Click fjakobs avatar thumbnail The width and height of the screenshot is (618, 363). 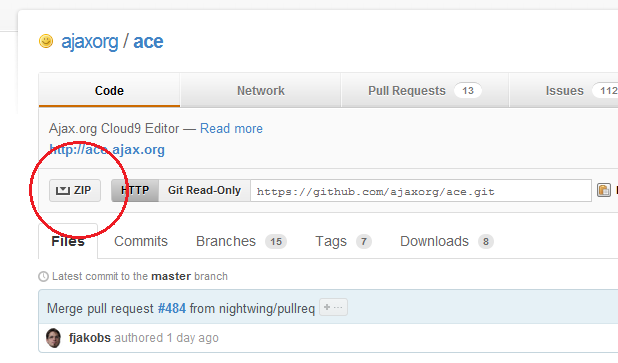(x=54, y=338)
